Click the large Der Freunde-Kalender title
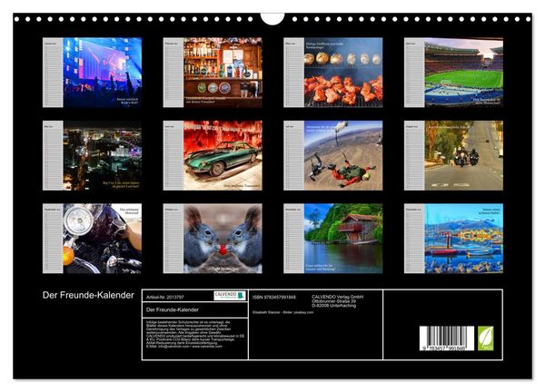 tap(88, 295)
